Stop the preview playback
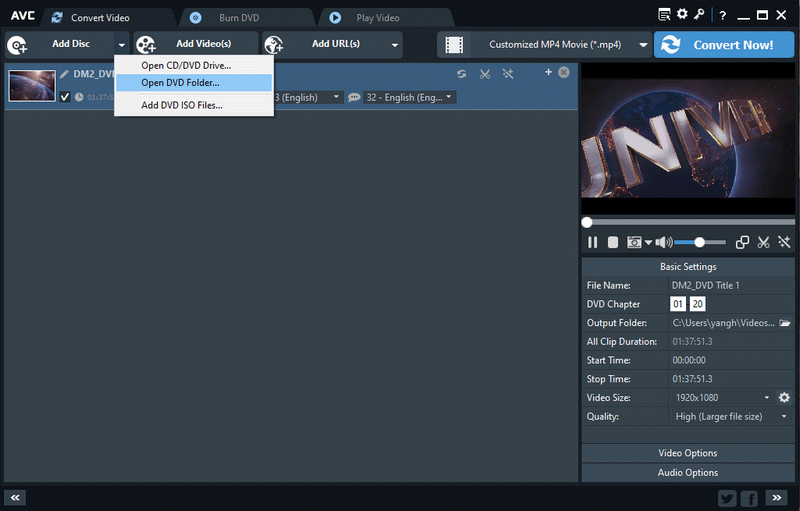 (613, 242)
